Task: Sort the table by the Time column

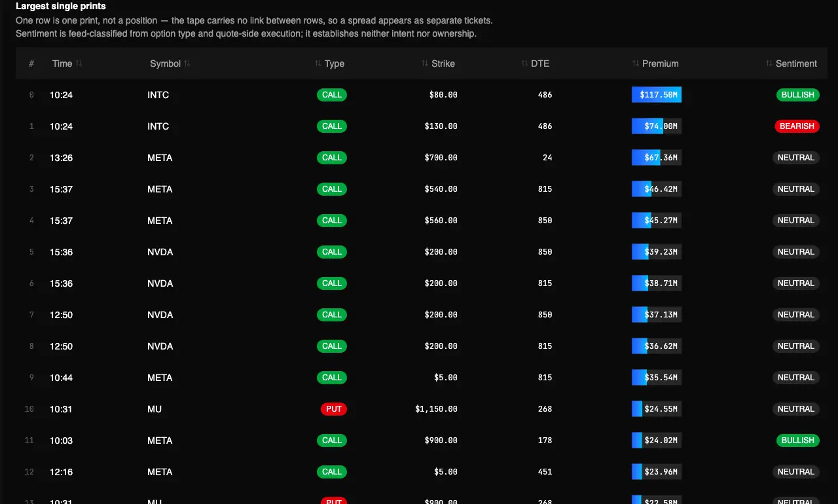Action: pos(67,63)
